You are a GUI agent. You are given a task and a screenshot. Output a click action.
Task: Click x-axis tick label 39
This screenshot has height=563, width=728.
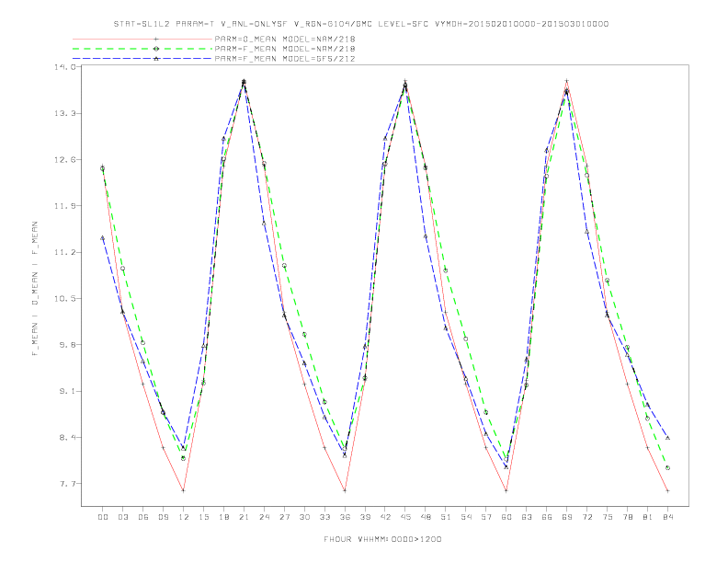coord(365,517)
